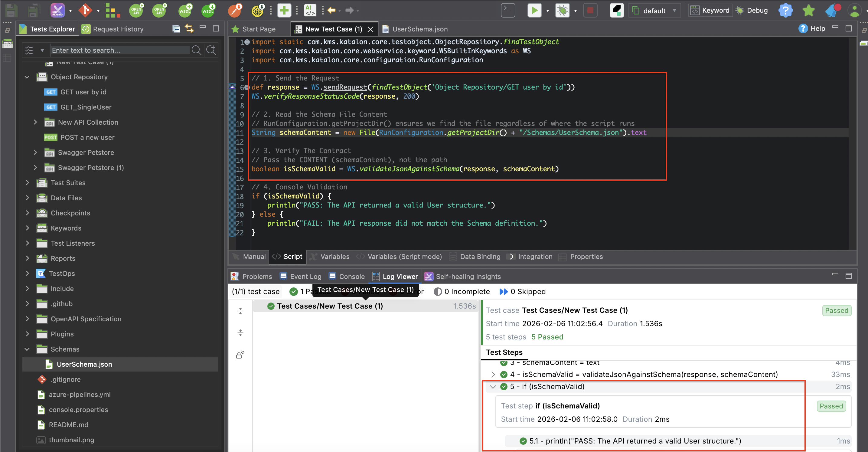The height and width of the screenshot is (452, 868).
Task: Toggle the search filter checklist in Tests Explorer
Action: pos(29,50)
